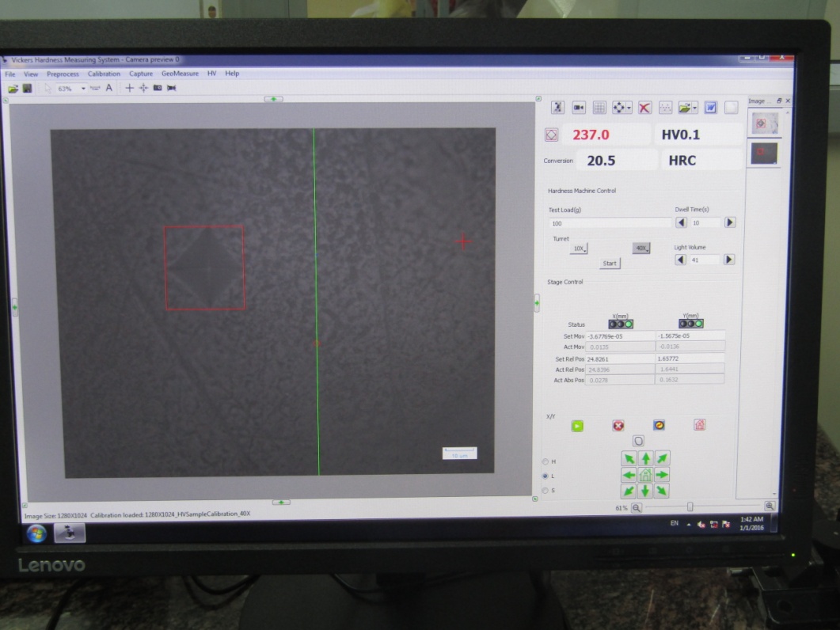Click the rounded square icon above arrows
Viewport: 840px width, 630px height.
pos(638,441)
